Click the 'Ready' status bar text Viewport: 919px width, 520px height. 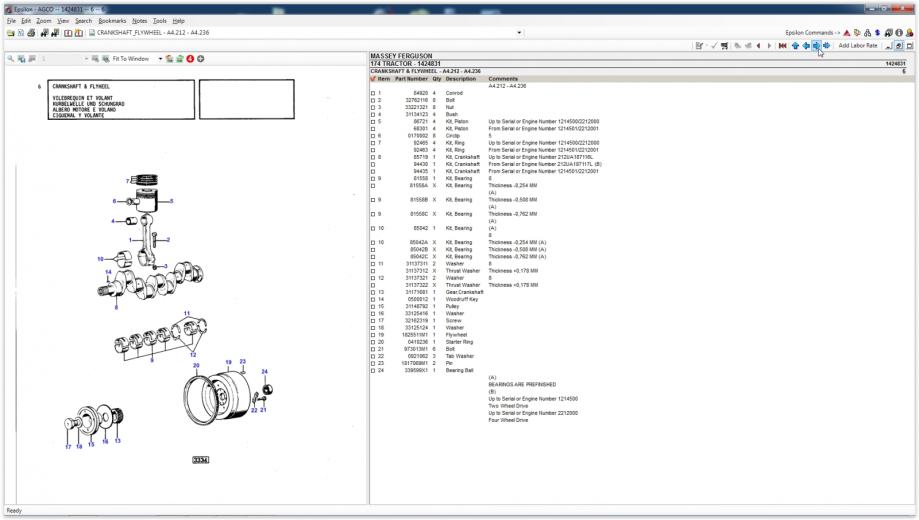click(x=14, y=511)
